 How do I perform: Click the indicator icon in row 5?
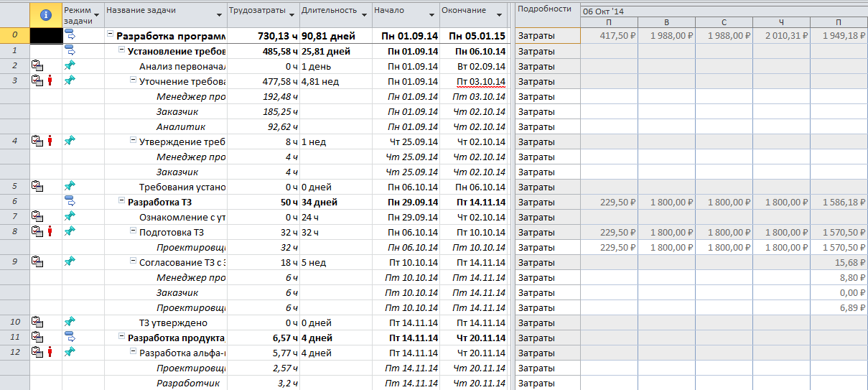pyautogui.click(x=37, y=187)
